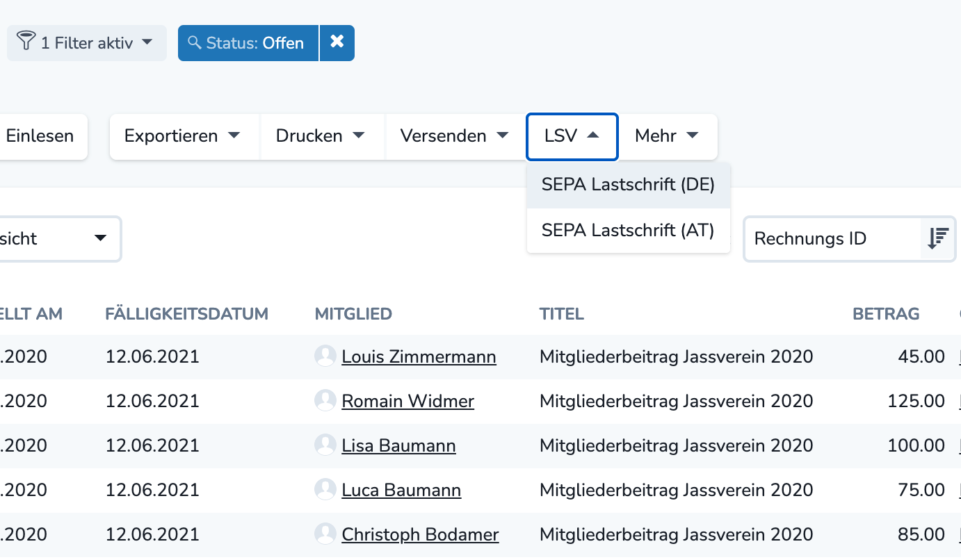Click Luca Baumann's avatar icon
This screenshot has height=560, width=961.
pos(325,489)
